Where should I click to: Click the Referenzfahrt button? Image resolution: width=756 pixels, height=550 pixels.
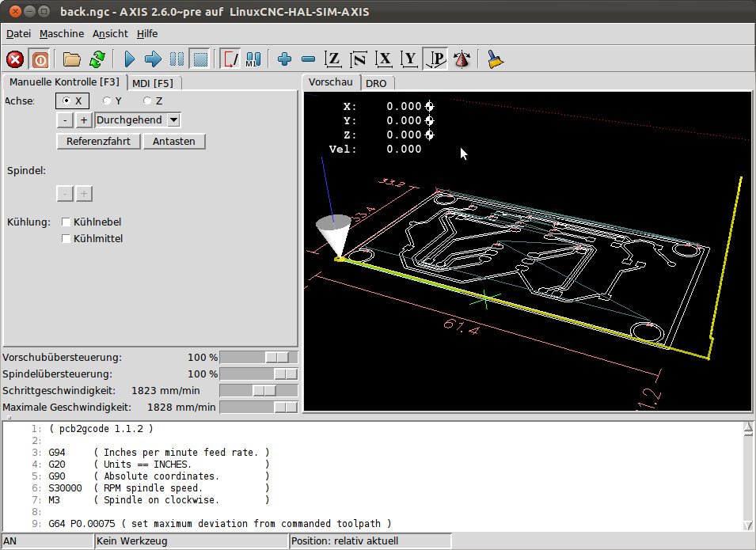coord(98,141)
